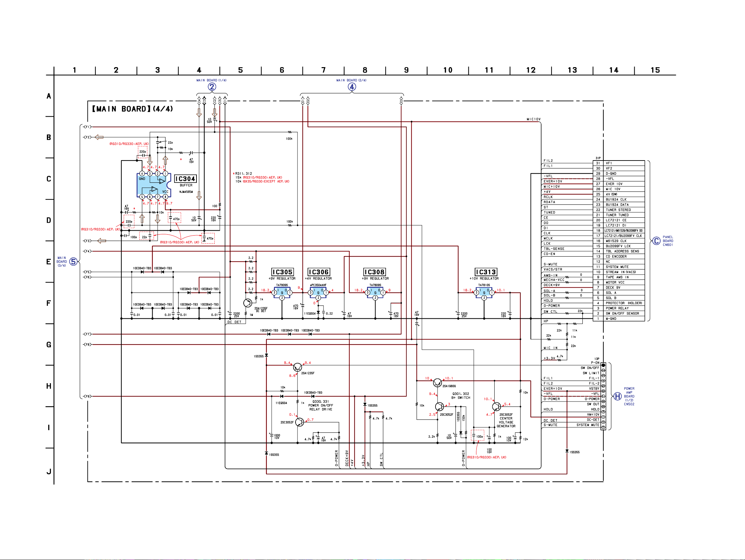This screenshot has height=560, width=745.
Task: Select the IC305 +9V regulator label
Action: pyautogui.click(x=282, y=272)
